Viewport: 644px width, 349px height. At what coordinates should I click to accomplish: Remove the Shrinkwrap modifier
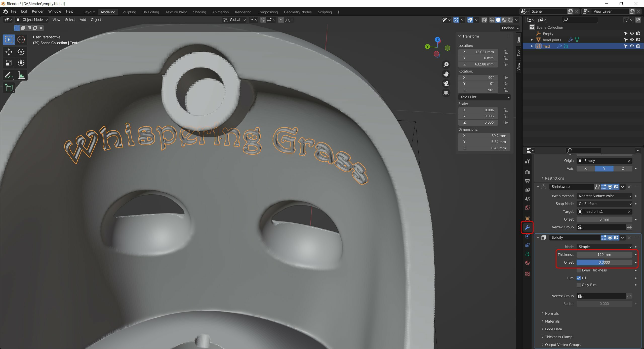[629, 187]
